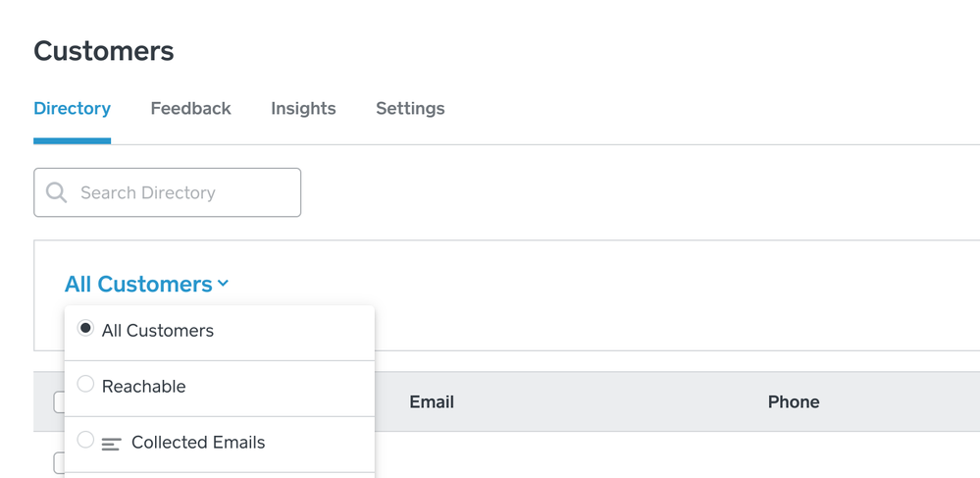The width and height of the screenshot is (980, 478).
Task: Click the Email column header
Action: pyautogui.click(x=432, y=401)
